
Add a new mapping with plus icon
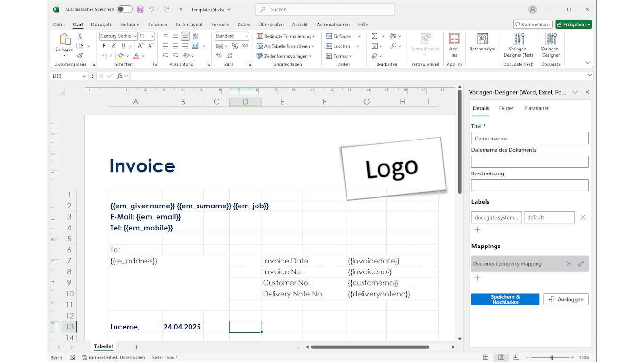pyautogui.click(x=477, y=278)
